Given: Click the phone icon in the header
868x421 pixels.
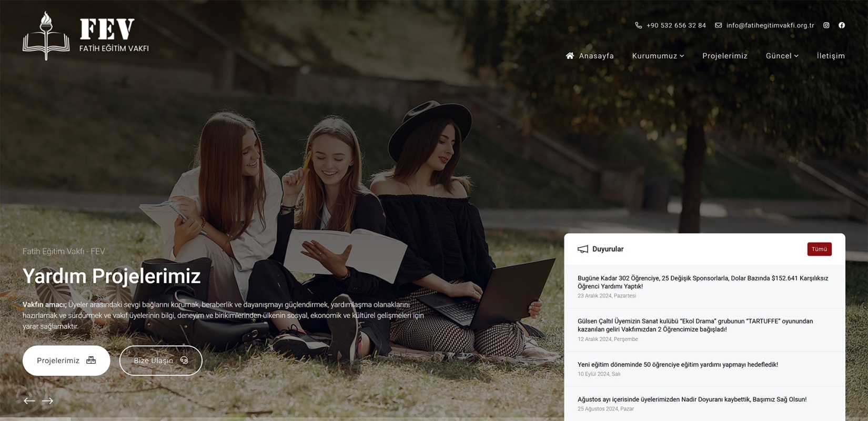Looking at the screenshot, I should pos(638,25).
